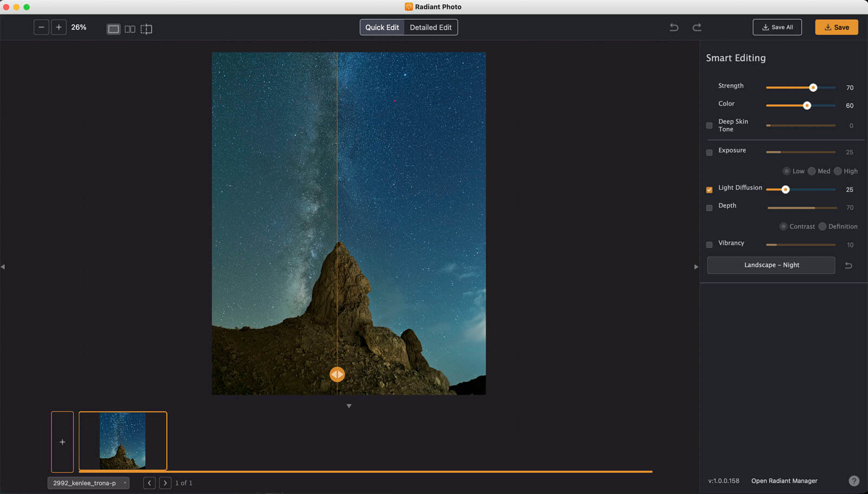Click Open Radiant Manager link

coord(784,481)
